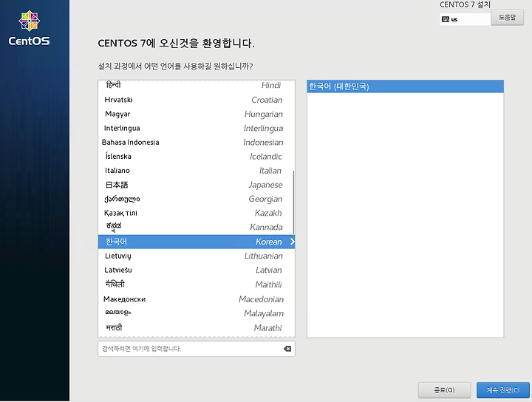Open the 도움말 help button
The width and height of the screenshot is (532, 402).
tap(507, 17)
